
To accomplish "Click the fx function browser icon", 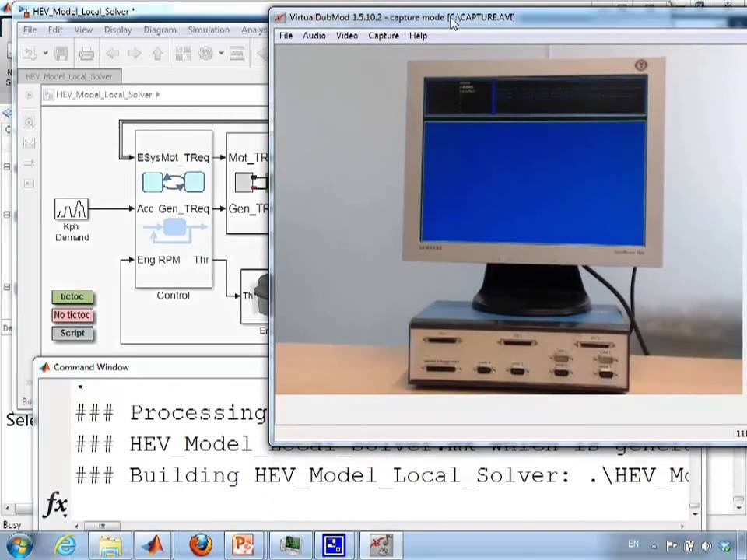I will pyautogui.click(x=55, y=504).
